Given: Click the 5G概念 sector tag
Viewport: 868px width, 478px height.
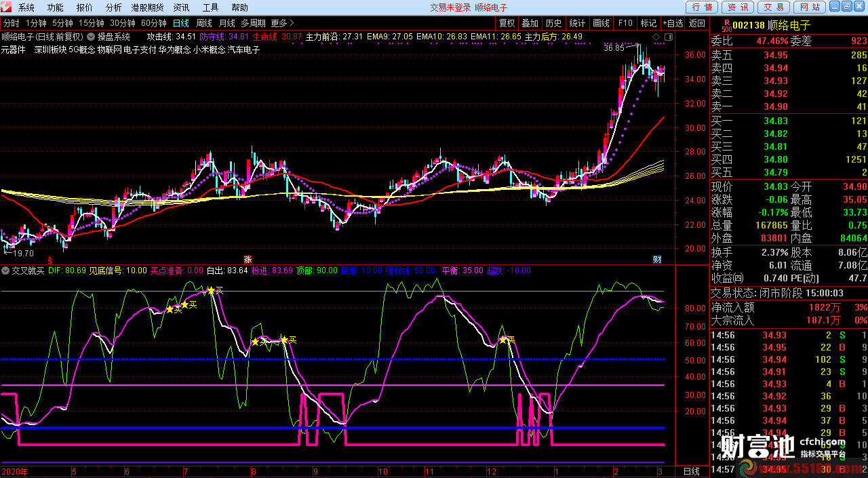Looking at the screenshot, I should (x=81, y=49).
